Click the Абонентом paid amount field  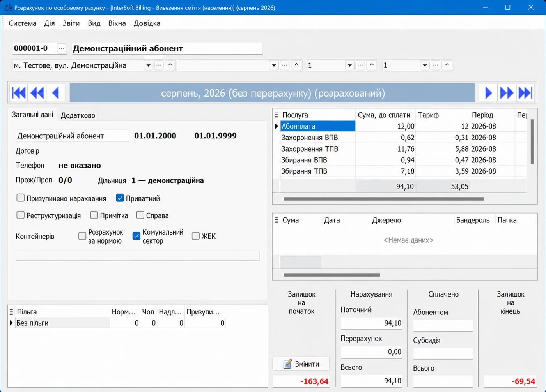point(443,325)
